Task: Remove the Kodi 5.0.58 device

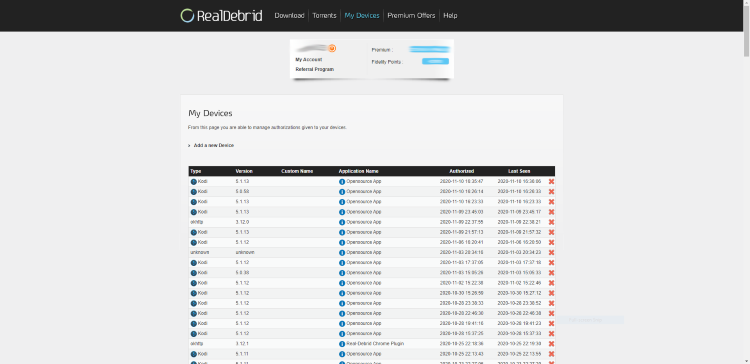Action: 551,192
